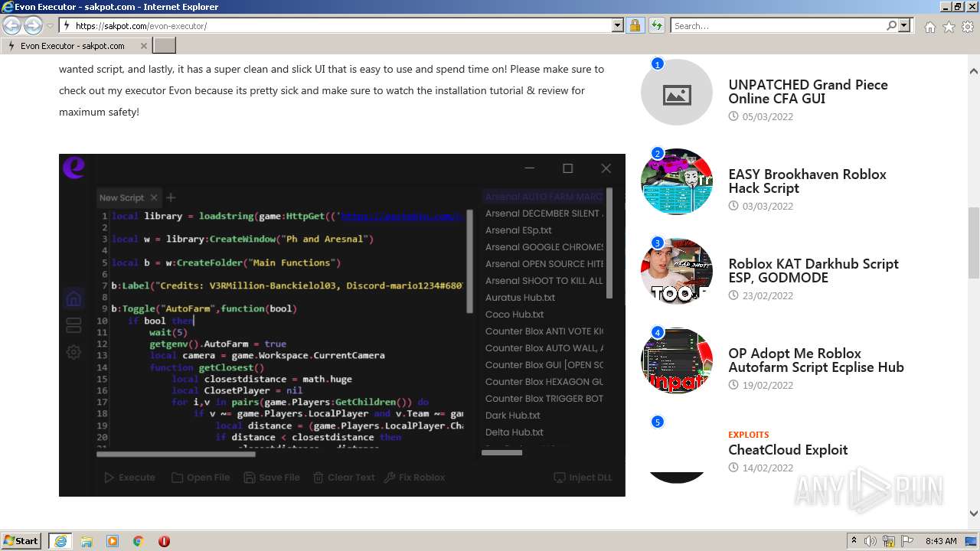Open CheatCloud Exploit article link

788,449
